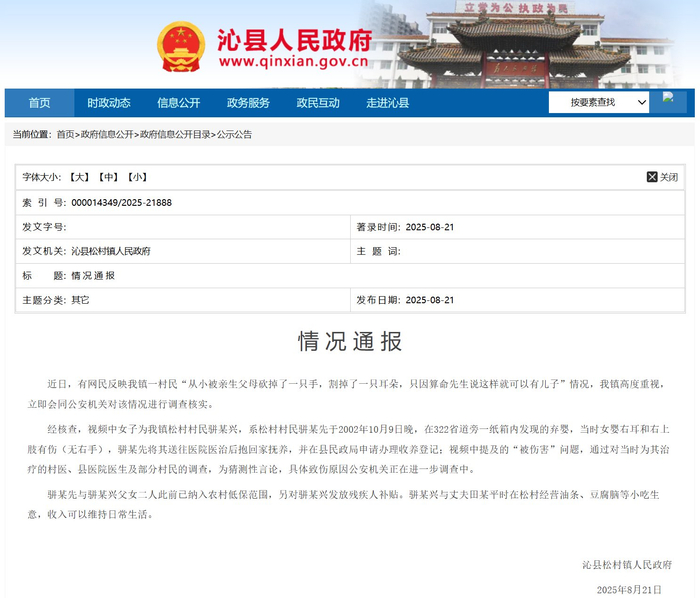Open 政务服务 menu item

[248, 103]
